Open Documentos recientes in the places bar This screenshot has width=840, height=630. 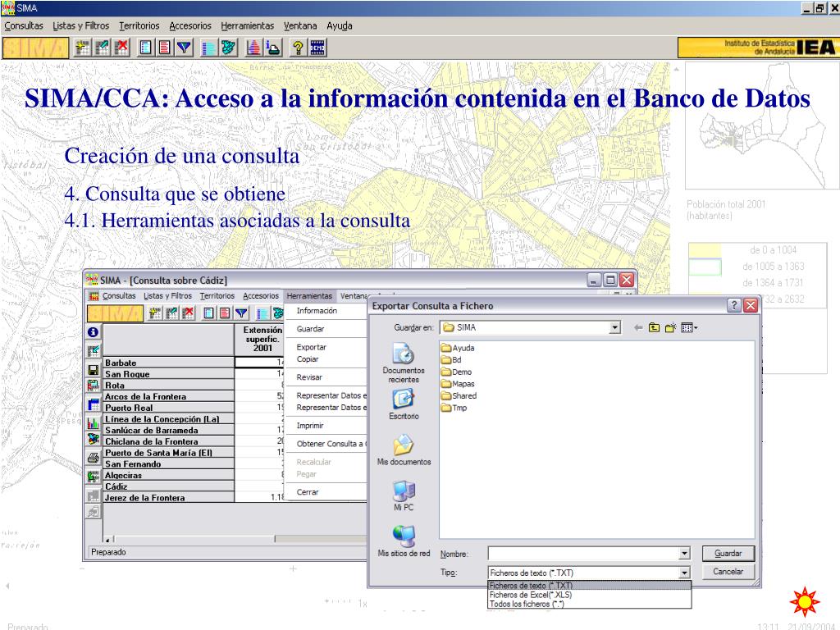point(404,363)
